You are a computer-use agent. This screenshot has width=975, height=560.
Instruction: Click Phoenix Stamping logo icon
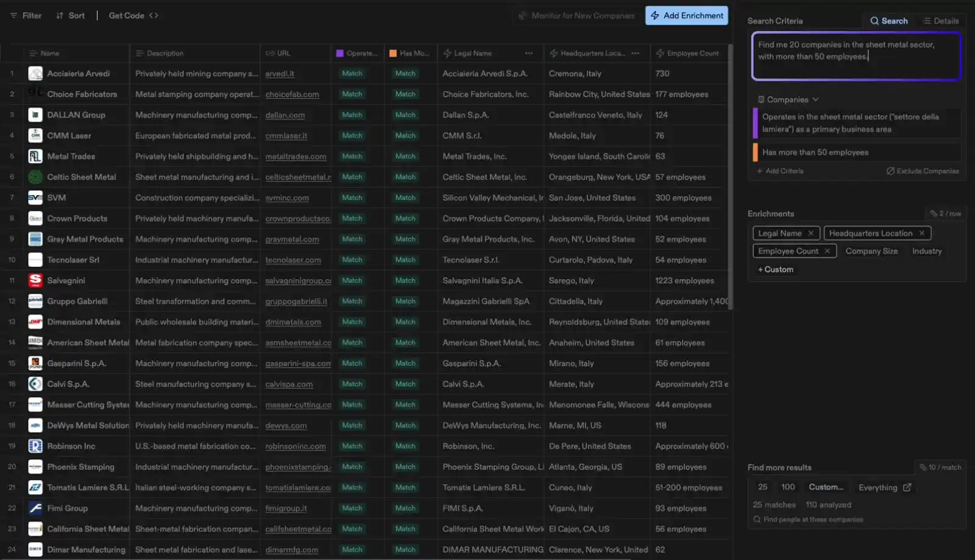pyautogui.click(x=35, y=467)
